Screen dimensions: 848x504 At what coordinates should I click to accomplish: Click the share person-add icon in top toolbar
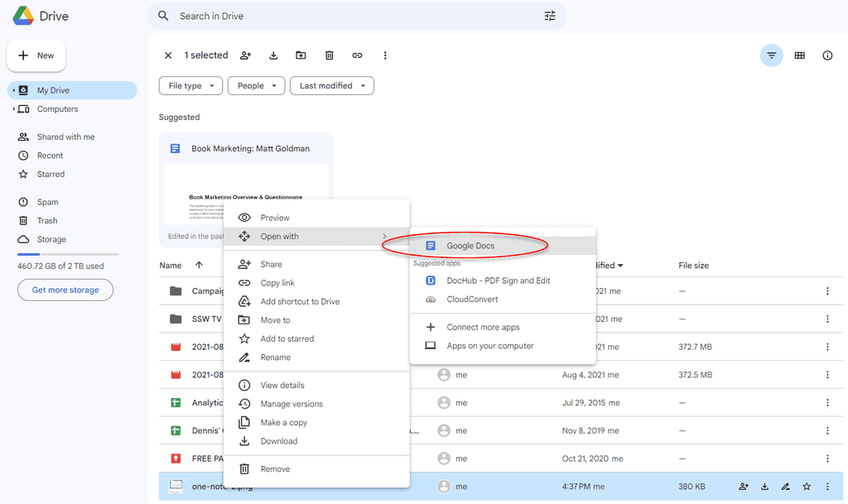tap(245, 55)
